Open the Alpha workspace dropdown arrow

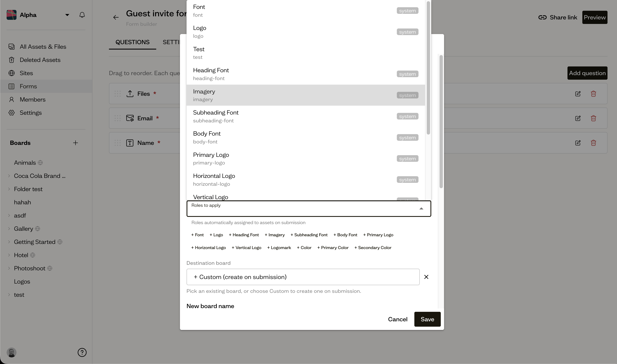pyautogui.click(x=67, y=15)
